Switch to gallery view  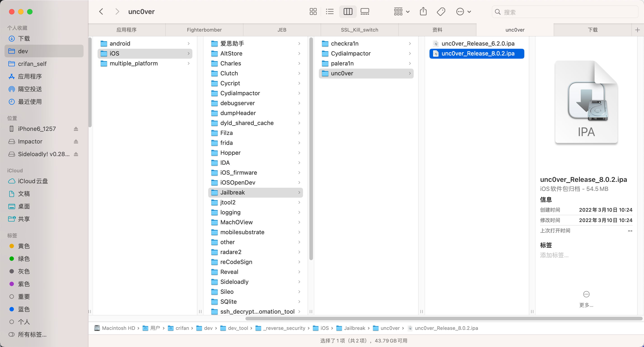point(365,12)
